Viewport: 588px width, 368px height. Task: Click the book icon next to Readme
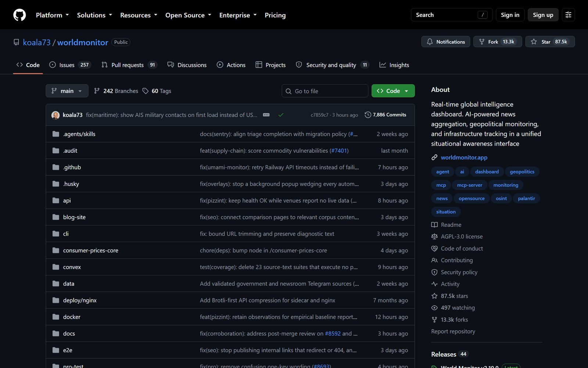click(x=434, y=225)
